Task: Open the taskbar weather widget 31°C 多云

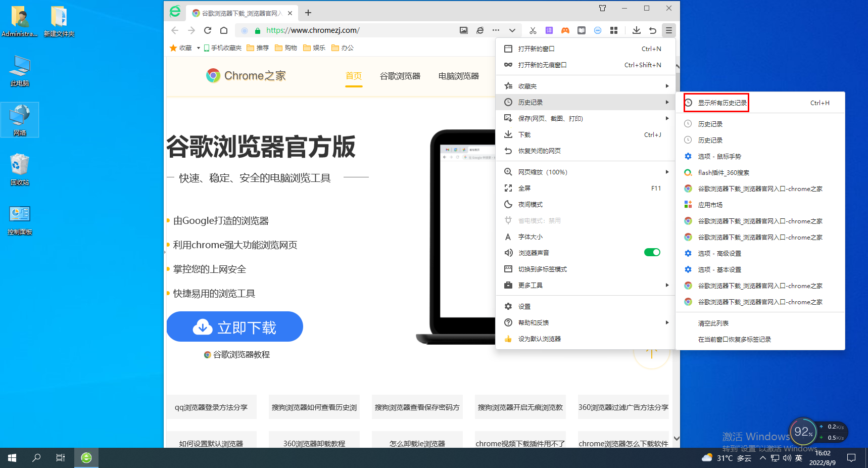Action: [727, 458]
